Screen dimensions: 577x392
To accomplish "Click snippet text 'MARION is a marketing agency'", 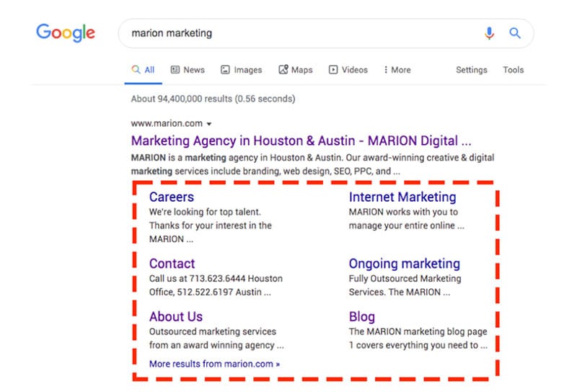I will point(194,158).
